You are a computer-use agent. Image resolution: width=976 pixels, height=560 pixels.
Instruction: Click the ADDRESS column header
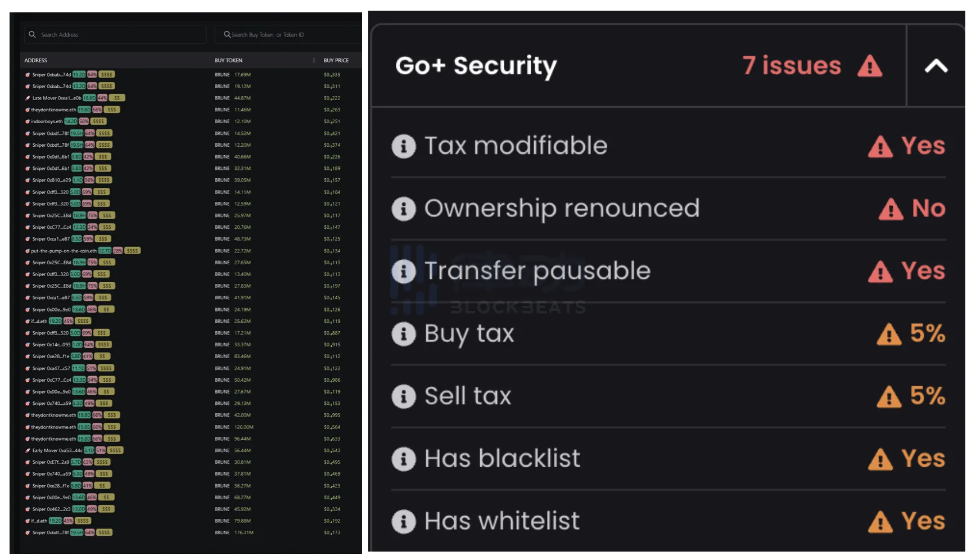pos(36,60)
